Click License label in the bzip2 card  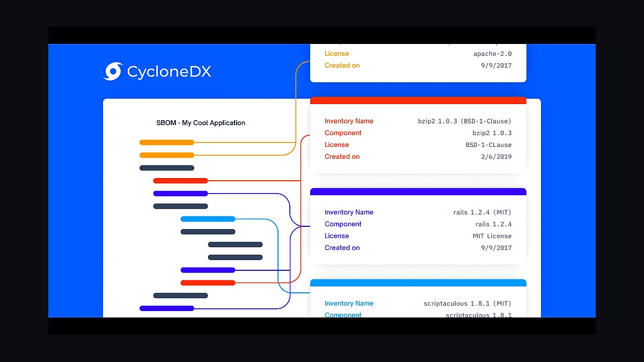[x=336, y=145]
